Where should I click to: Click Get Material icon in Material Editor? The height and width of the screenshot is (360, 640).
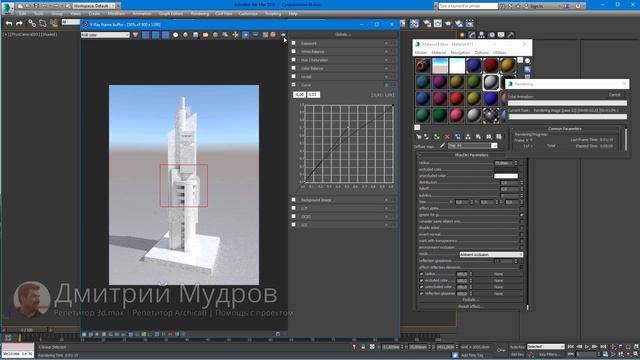(419, 137)
